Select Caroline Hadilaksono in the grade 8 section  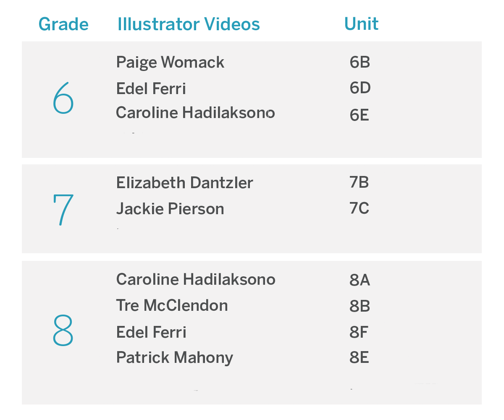click(196, 280)
